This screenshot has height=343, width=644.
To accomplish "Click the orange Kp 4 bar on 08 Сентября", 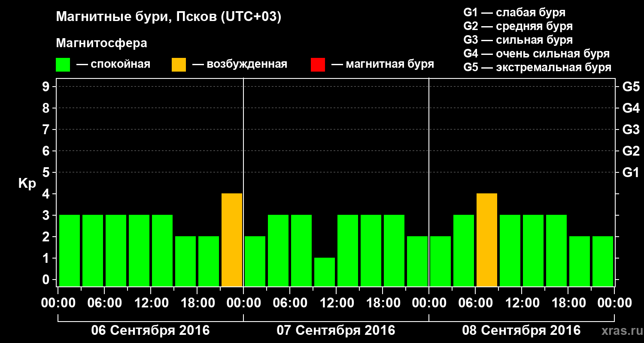I will [487, 240].
